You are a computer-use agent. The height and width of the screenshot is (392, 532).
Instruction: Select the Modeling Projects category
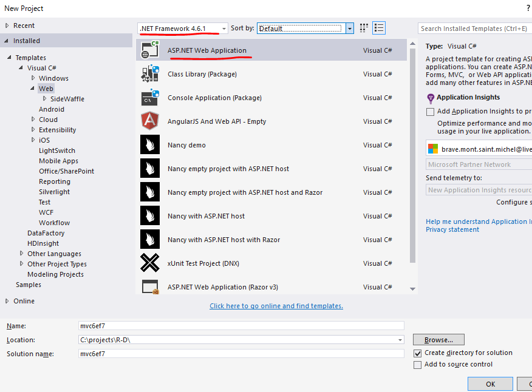pos(55,274)
